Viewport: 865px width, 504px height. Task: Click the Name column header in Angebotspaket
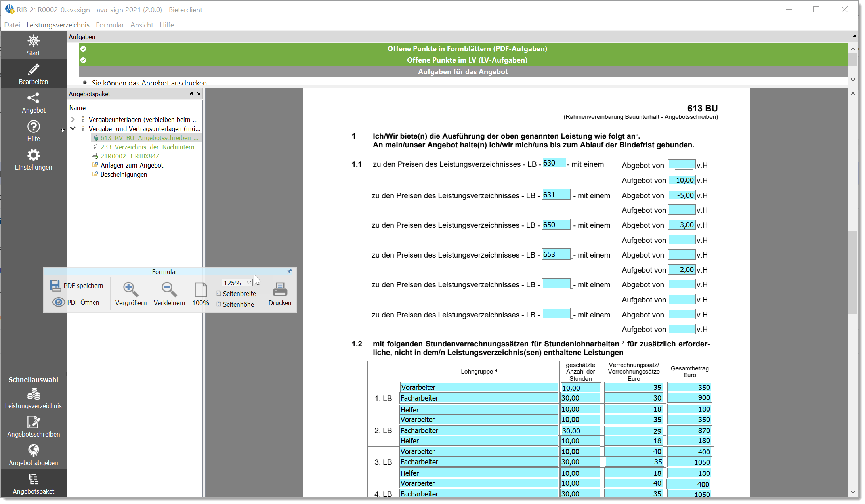[77, 108]
